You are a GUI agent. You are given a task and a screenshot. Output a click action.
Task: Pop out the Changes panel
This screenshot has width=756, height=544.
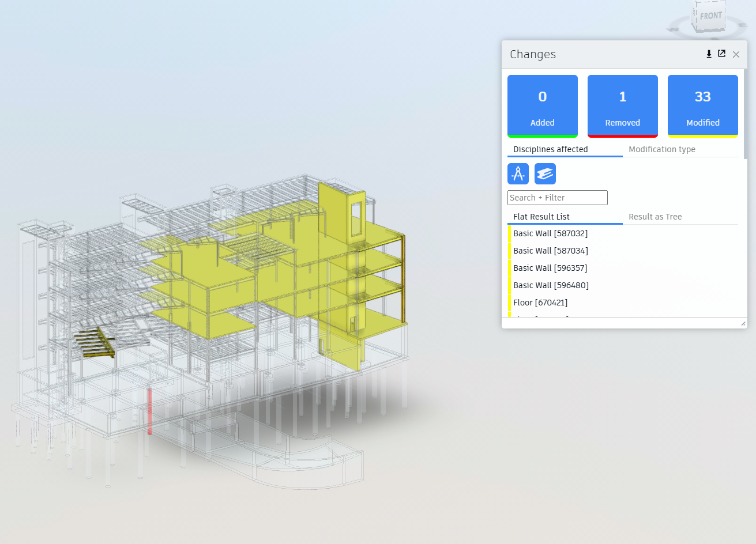(x=721, y=54)
